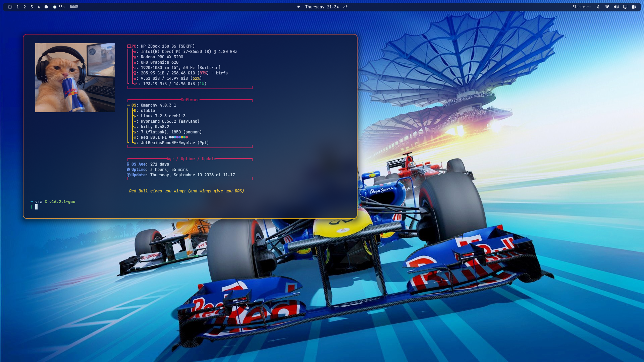
Task: Click the text 'HP ZBook 15u G6 (SBKPF)'
Action: [x=168, y=46]
